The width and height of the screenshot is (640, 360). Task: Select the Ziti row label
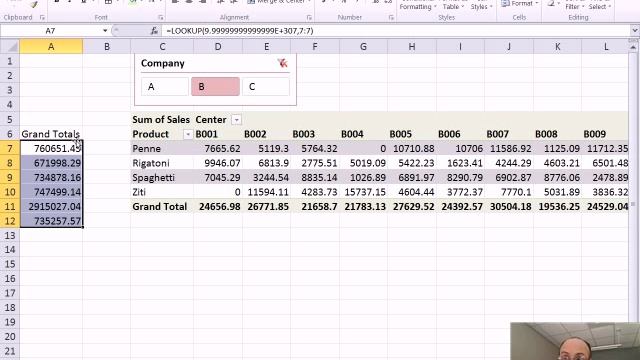pos(162,192)
